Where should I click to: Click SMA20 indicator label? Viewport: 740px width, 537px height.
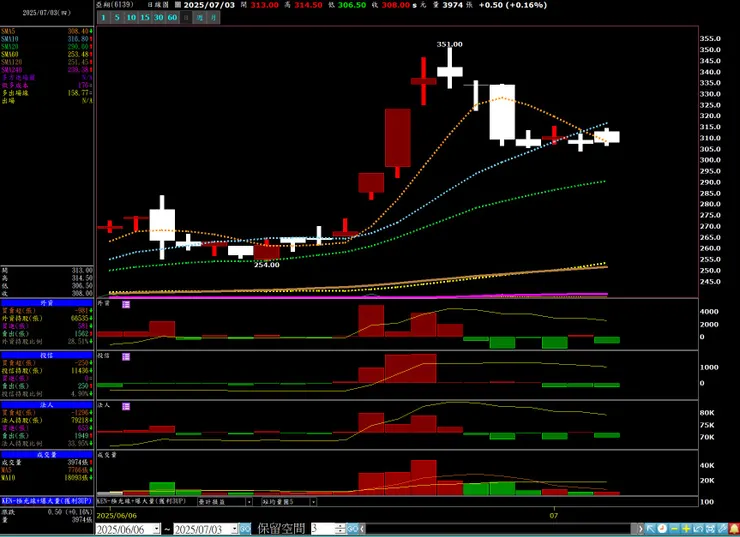[9, 47]
